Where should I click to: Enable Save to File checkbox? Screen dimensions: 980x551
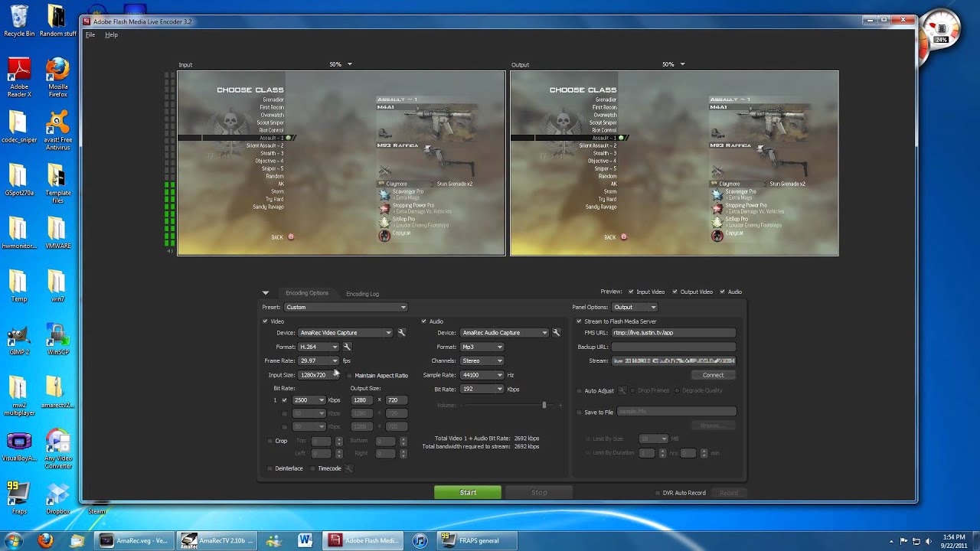pyautogui.click(x=579, y=412)
